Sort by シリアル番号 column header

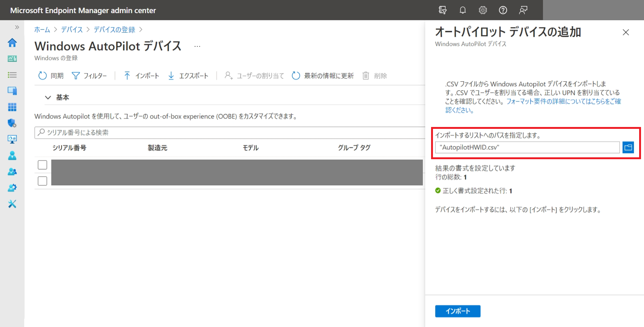(x=69, y=148)
